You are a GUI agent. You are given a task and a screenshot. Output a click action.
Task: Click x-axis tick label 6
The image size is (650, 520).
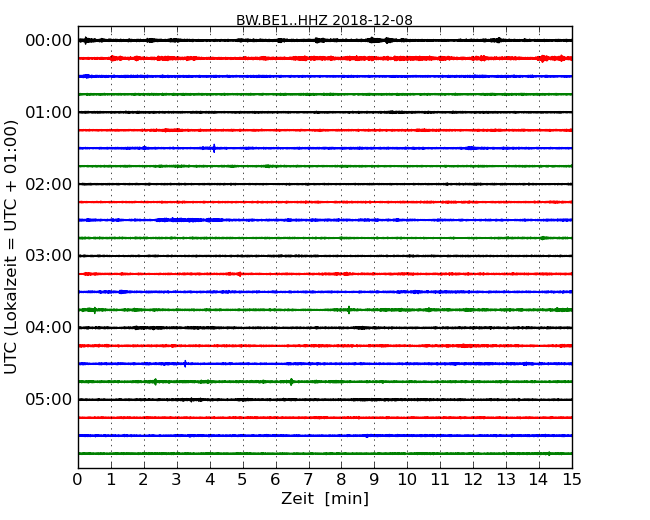(x=276, y=480)
